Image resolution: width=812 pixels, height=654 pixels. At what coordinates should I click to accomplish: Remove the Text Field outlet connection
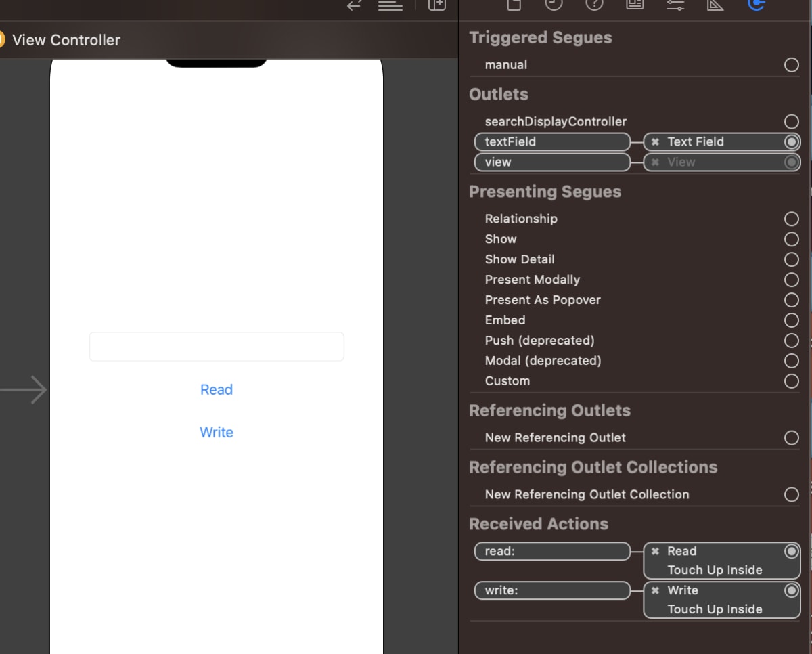coord(655,142)
